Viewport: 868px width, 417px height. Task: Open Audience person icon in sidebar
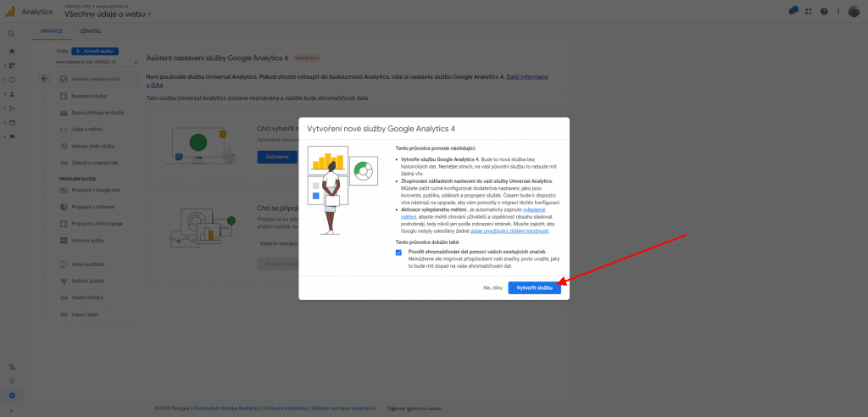point(12,94)
